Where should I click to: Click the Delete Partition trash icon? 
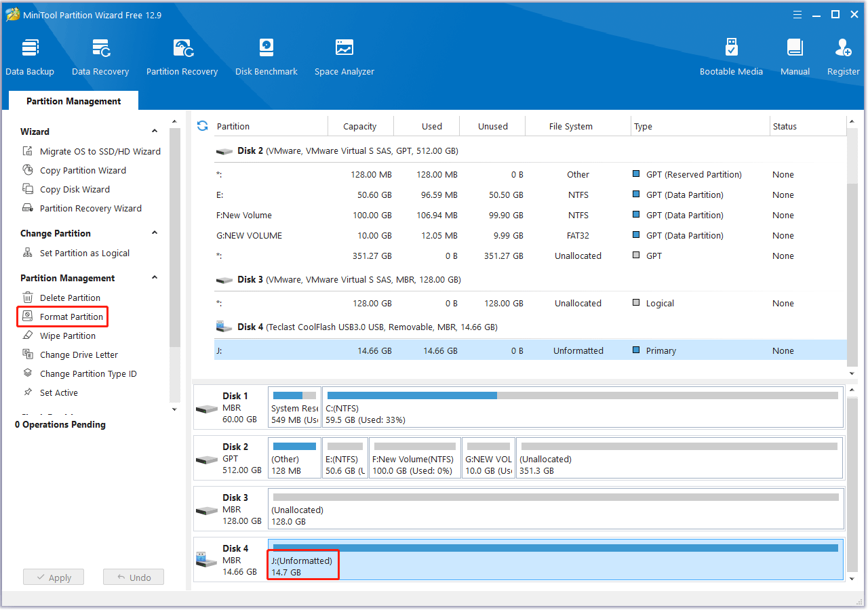(28, 298)
